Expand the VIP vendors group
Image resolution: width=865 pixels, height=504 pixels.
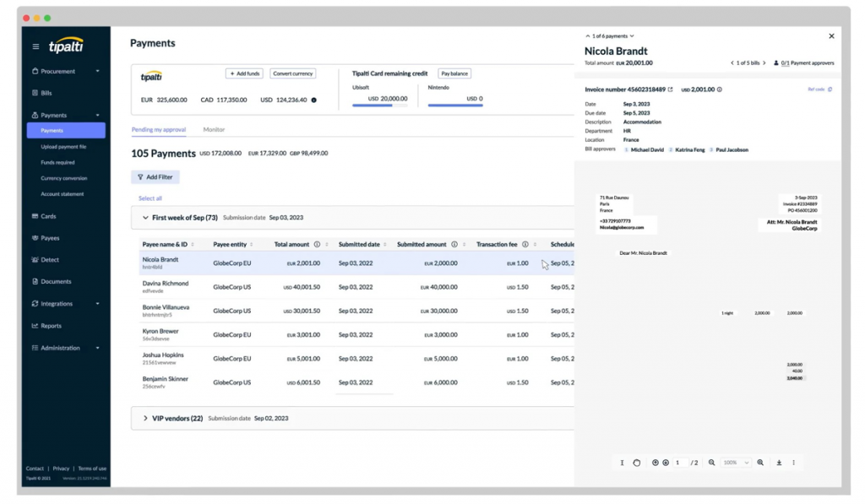click(x=145, y=419)
